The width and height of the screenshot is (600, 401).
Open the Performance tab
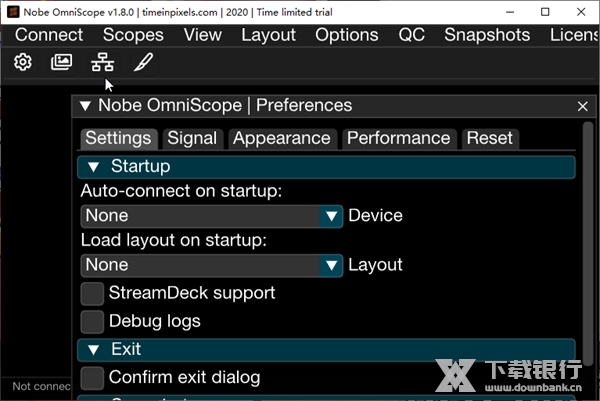[x=398, y=139]
